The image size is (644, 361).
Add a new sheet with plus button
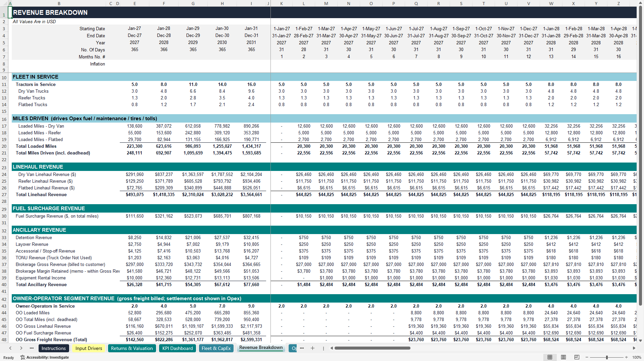(x=312, y=348)
